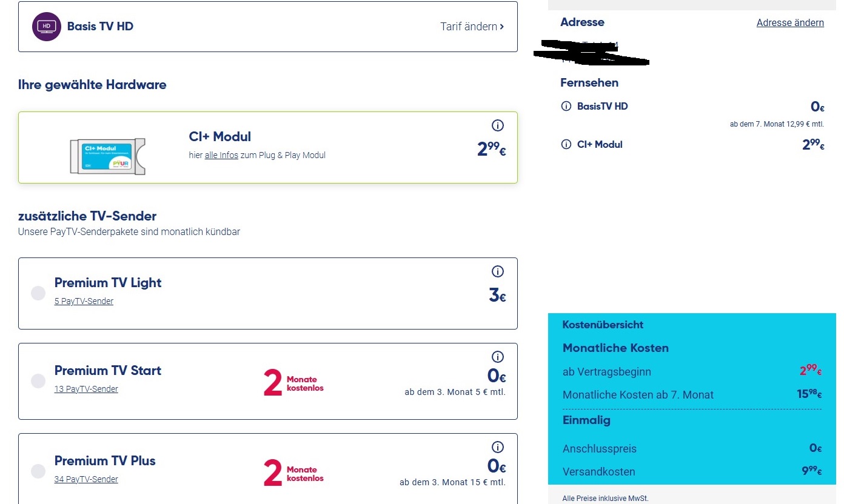Select the Premium TV Plus radio button

coord(38,471)
